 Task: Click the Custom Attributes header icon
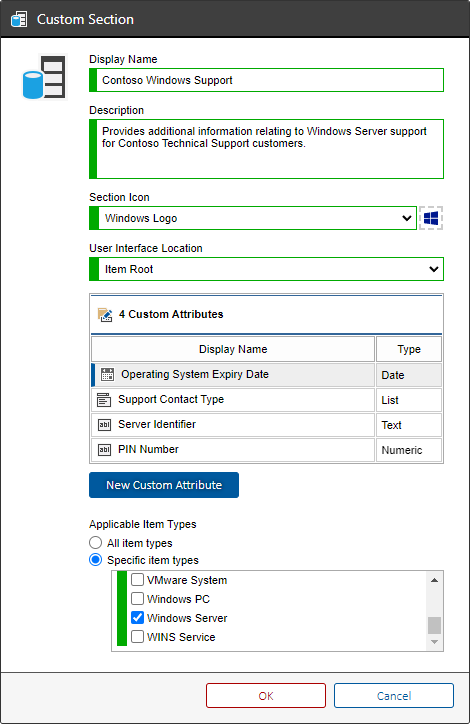[105, 314]
